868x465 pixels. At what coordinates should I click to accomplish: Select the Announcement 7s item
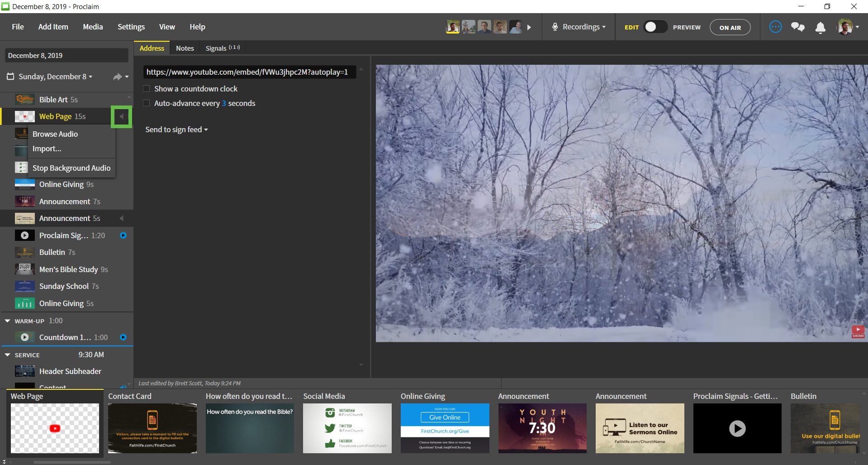pos(66,201)
